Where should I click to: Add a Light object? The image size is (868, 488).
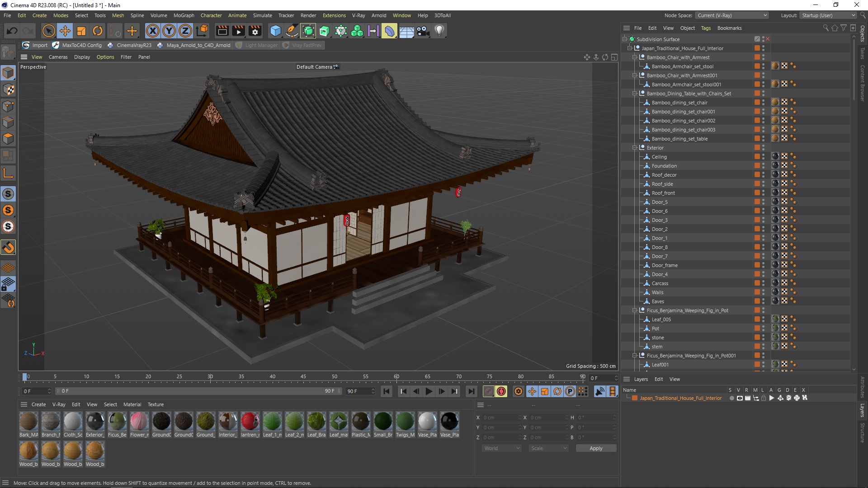tap(439, 31)
